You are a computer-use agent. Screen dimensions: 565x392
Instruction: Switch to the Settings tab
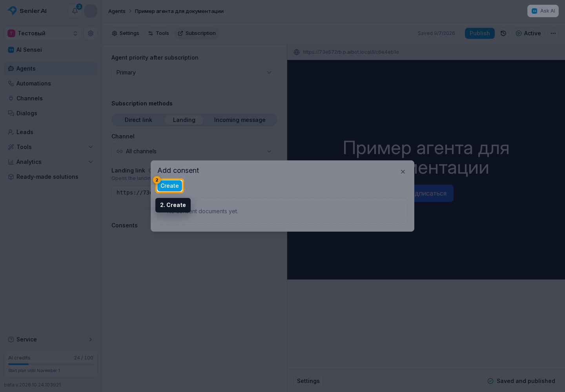(x=126, y=33)
